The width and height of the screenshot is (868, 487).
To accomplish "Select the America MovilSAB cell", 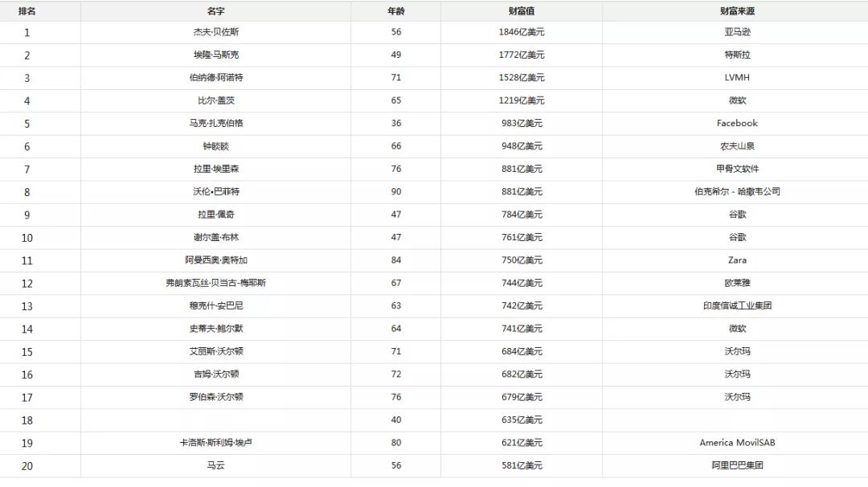I will 737,443.
